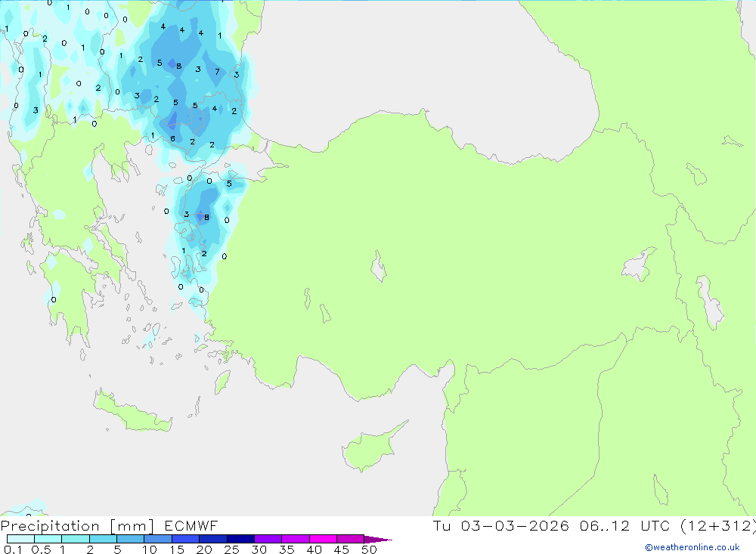756x554 pixels.
Task: Click the 0.1–0.5 mm legend swatch
Action: pos(20,539)
